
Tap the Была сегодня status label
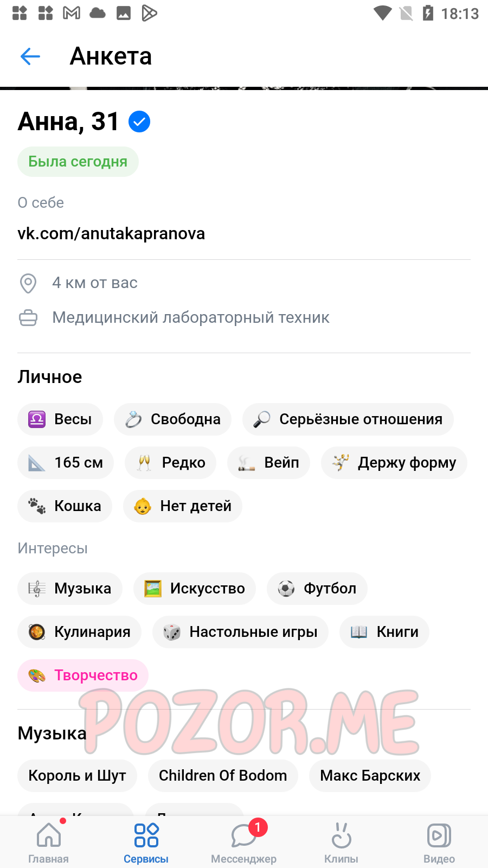(78, 162)
